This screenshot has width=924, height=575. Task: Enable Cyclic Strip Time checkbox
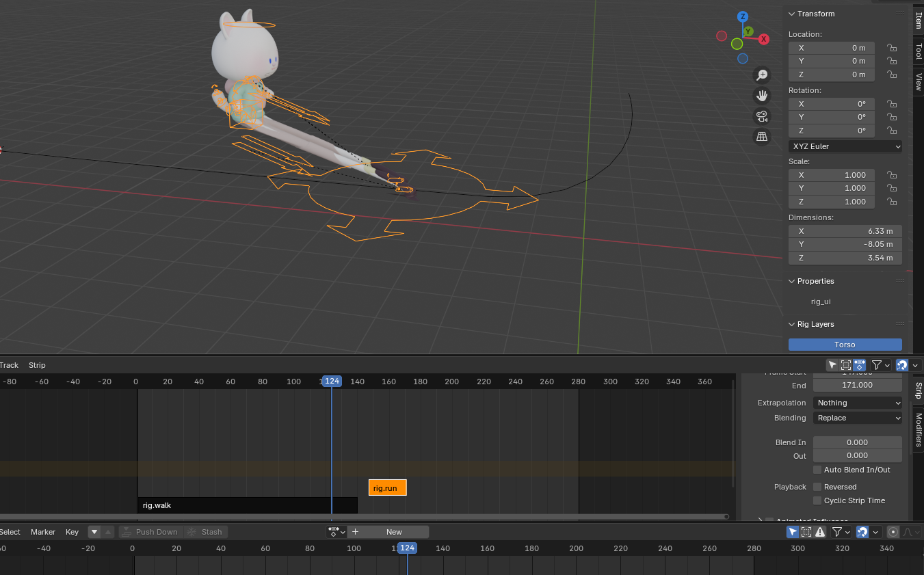(817, 500)
